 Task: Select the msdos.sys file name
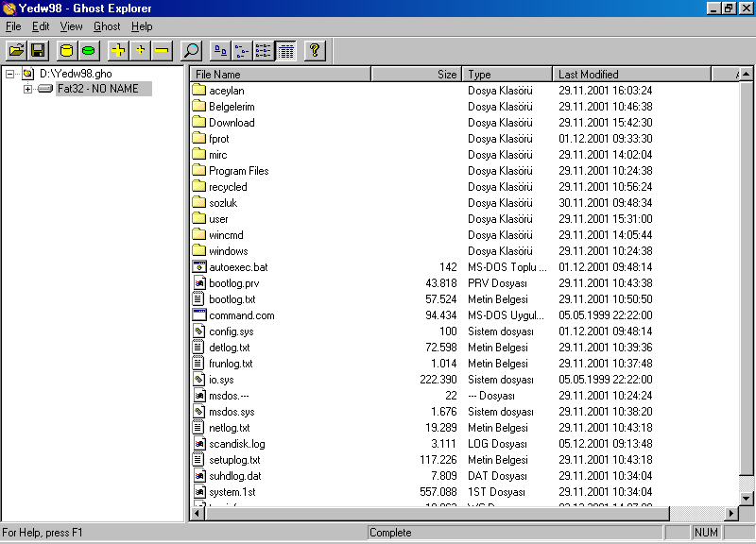(232, 412)
